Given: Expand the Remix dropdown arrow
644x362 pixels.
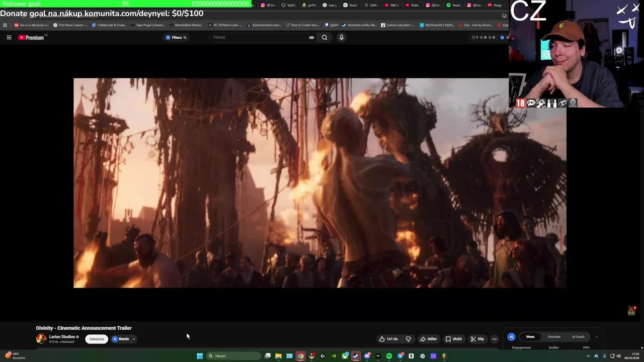Looking at the screenshot, I should 133,339.
